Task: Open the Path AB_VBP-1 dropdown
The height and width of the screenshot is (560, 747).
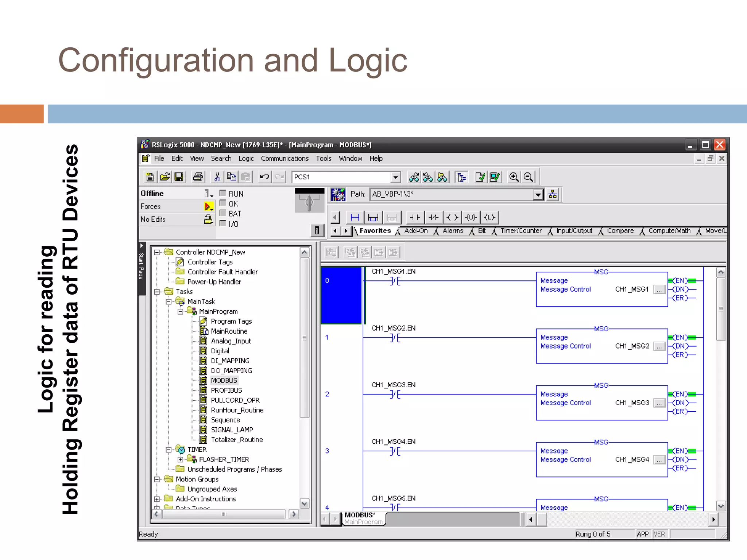Action: tap(538, 194)
